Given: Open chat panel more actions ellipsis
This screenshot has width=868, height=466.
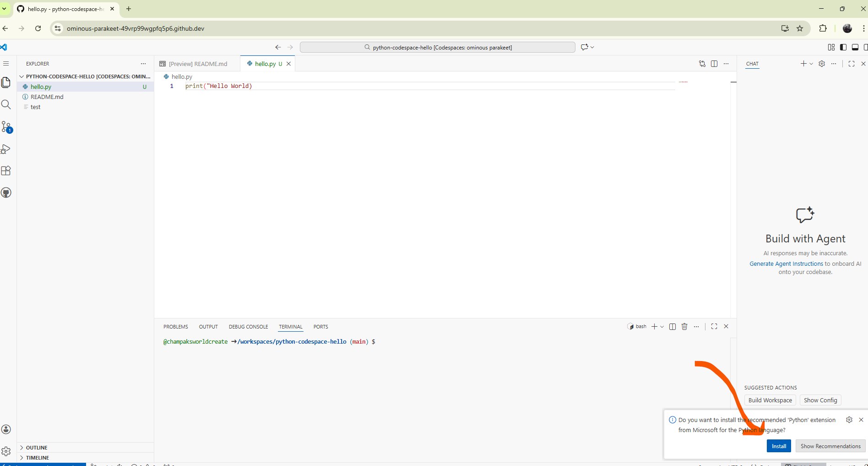Looking at the screenshot, I should pyautogui.click(x=834, y=64).
